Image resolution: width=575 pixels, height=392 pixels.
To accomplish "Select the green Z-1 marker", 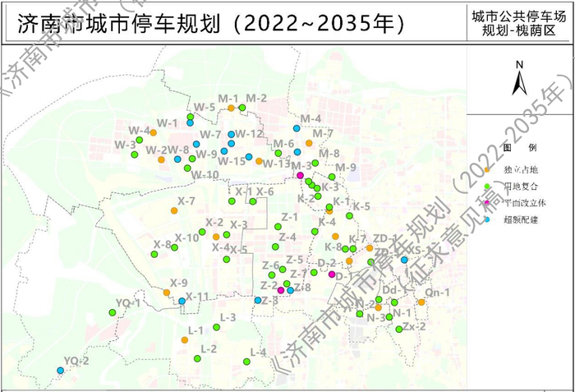I will click(x=278, y=227).
